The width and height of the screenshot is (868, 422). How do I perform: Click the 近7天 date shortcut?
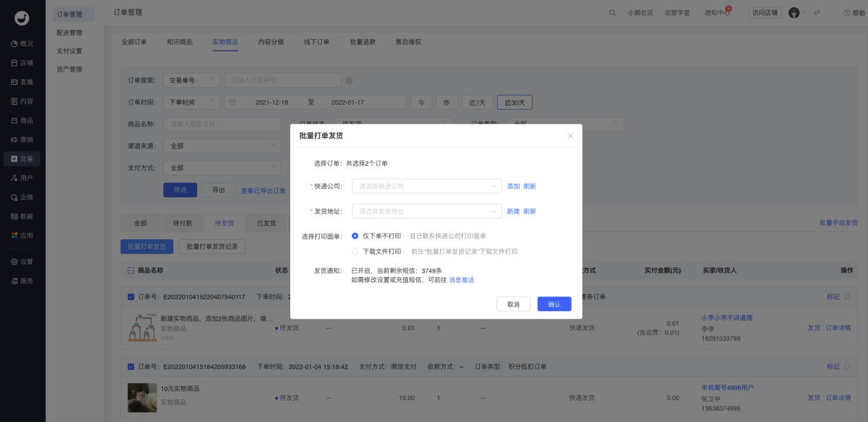tap(477, 102)
